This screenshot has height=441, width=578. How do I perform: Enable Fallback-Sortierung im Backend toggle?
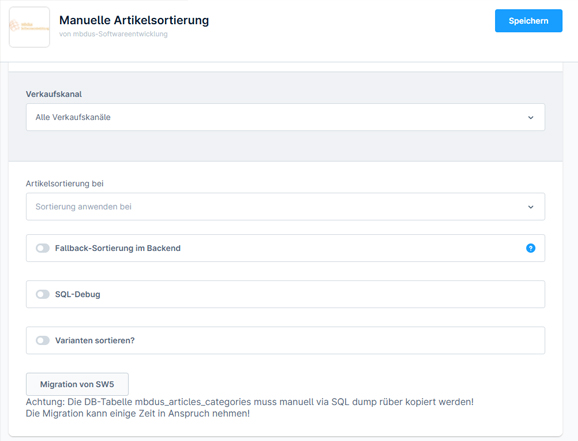tap(43, 248)
